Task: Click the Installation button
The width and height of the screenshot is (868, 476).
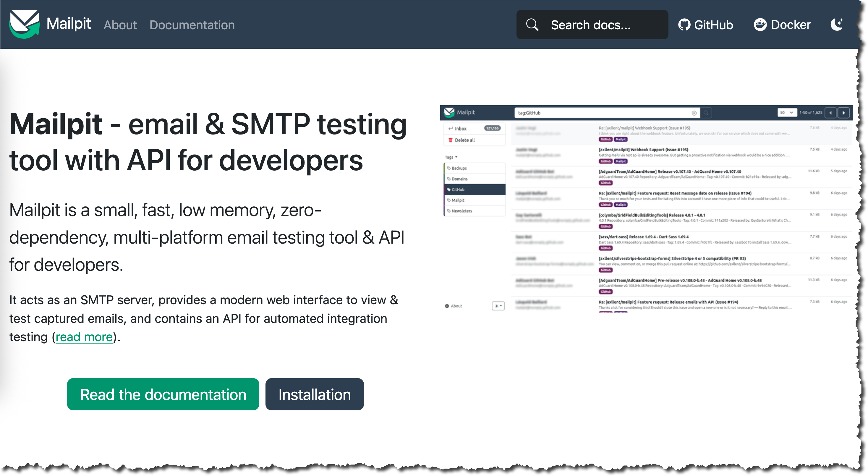Action: (x=314, y=394)
